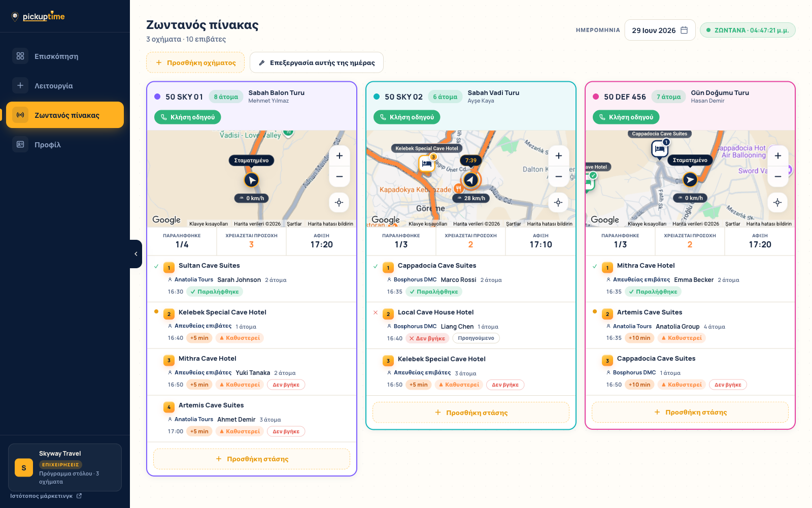The height and width of the screenshot is (508, 812).
Task: Open the 29 Ιουν 2026 date picker
Action: [660, 30]
